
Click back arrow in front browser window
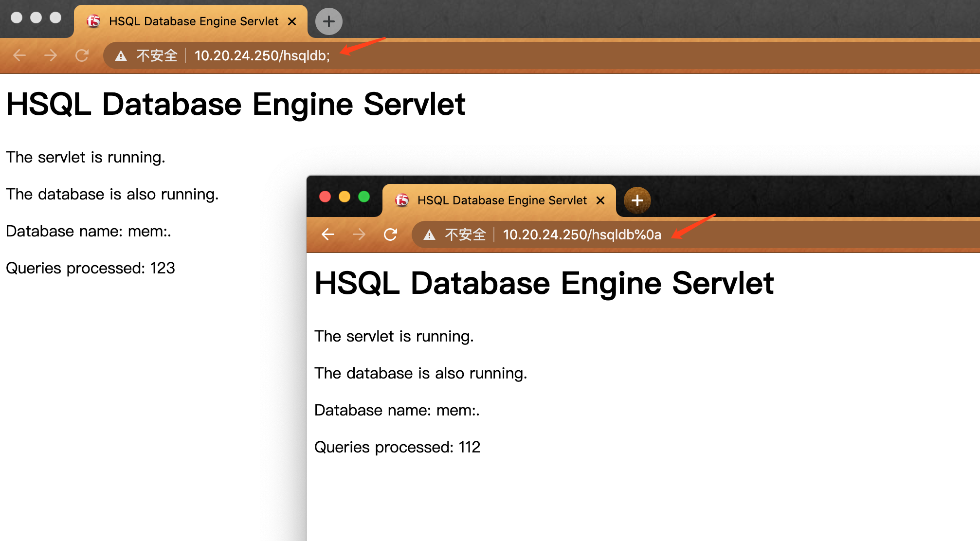pos(328,234)
